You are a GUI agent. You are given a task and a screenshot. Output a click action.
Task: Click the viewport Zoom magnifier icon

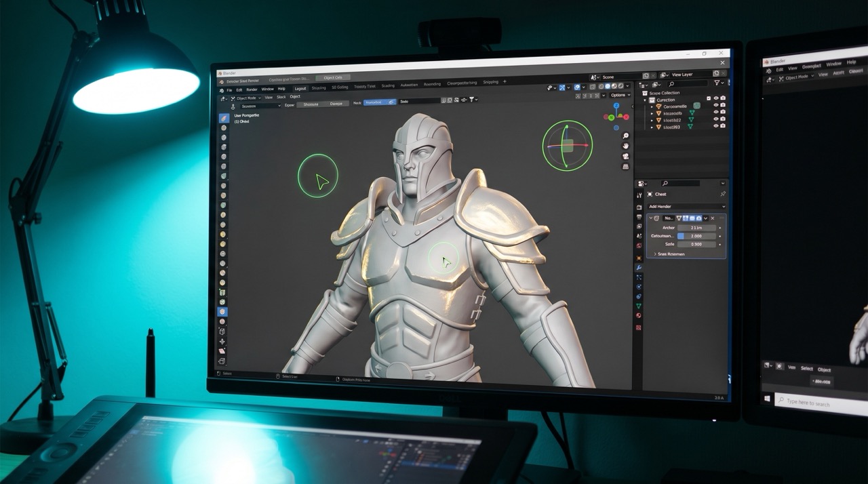(x=625, y=136)
